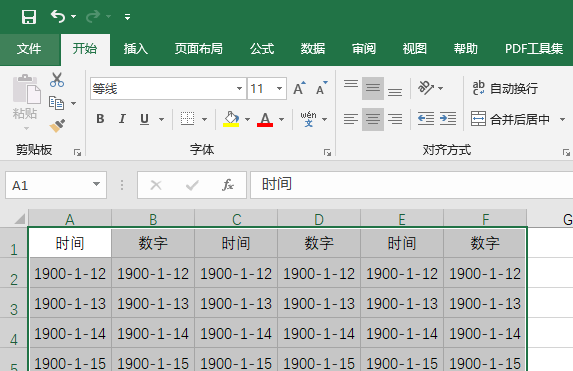Click the text orientation icon

[426, 88]
